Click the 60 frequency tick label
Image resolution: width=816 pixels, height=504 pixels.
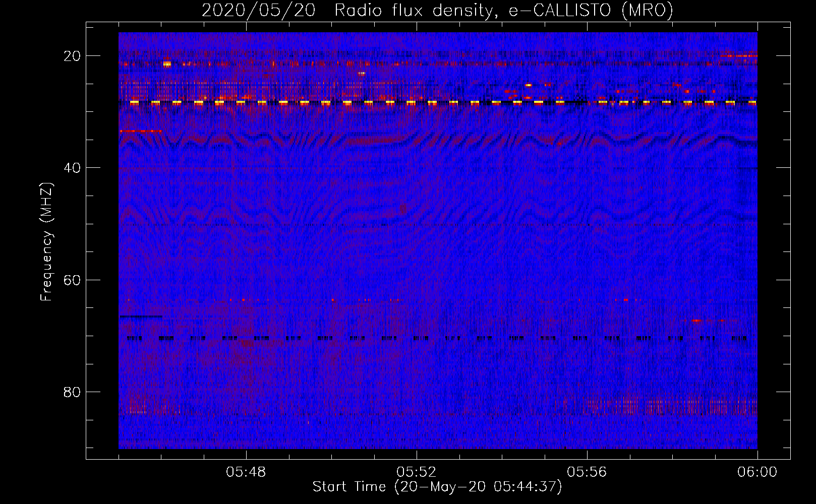click(72, 280)
